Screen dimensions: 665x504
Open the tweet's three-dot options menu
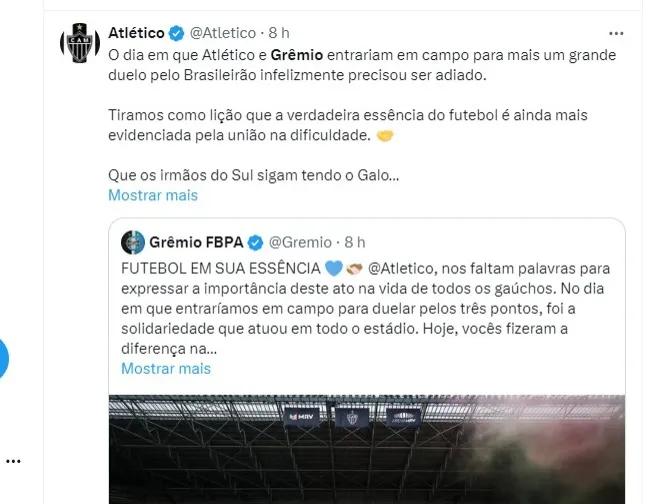[x=616, y=34]
